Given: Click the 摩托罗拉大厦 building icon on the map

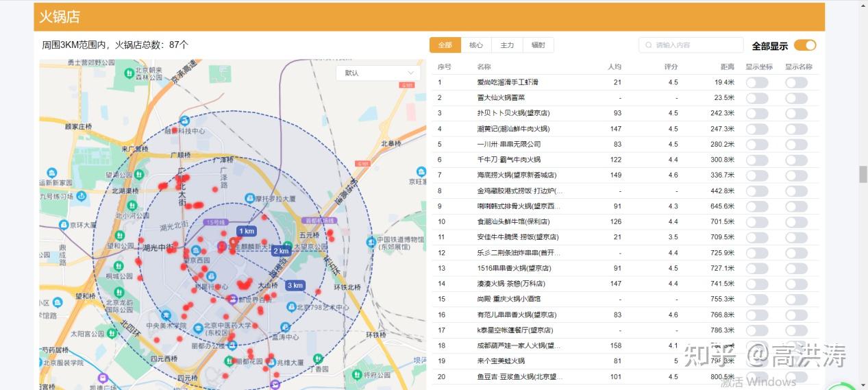Looking at the screenshot, I should pyautogui.click(x=250, y=198).
